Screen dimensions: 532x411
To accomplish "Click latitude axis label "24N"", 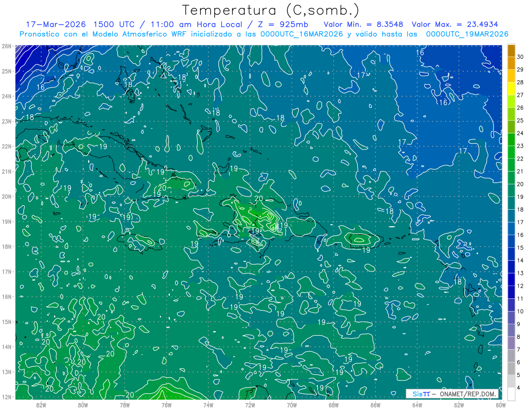I will coord(7,96).
